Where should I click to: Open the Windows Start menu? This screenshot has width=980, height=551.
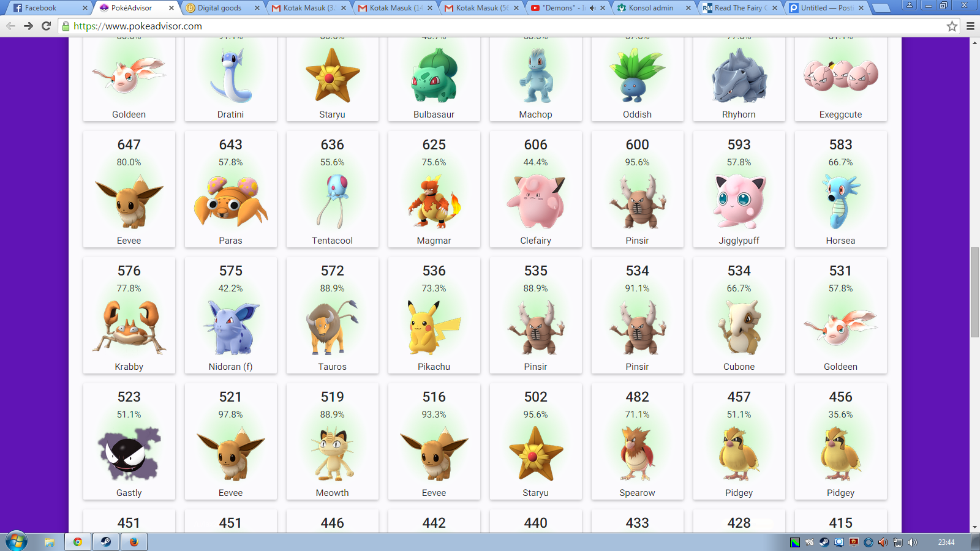(x=16, y=542)
